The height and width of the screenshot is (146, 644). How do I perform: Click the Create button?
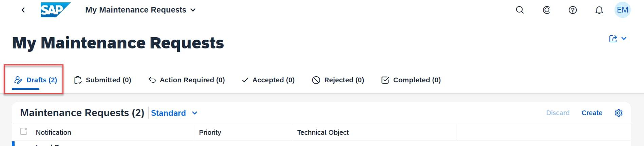click(x=592, y=113)
